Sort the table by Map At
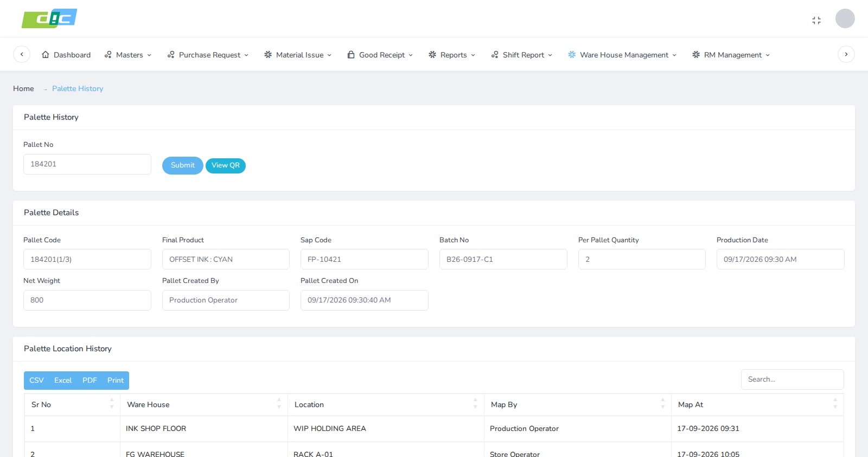Image resolution: width=868 pixels, height=457 pixels. click(757, 404)
